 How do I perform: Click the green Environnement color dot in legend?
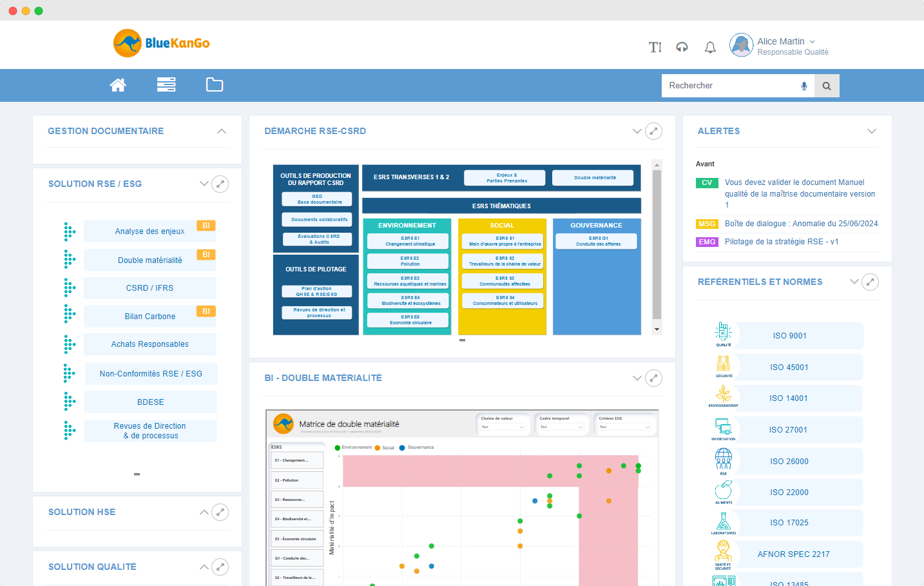[x=338, y=447]
